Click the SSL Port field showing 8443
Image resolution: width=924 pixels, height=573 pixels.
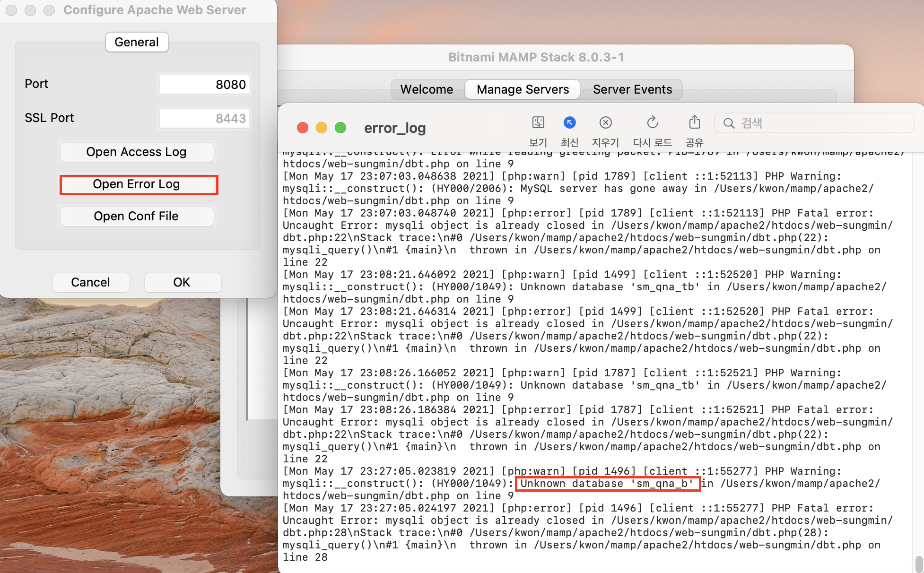point(204,118)
